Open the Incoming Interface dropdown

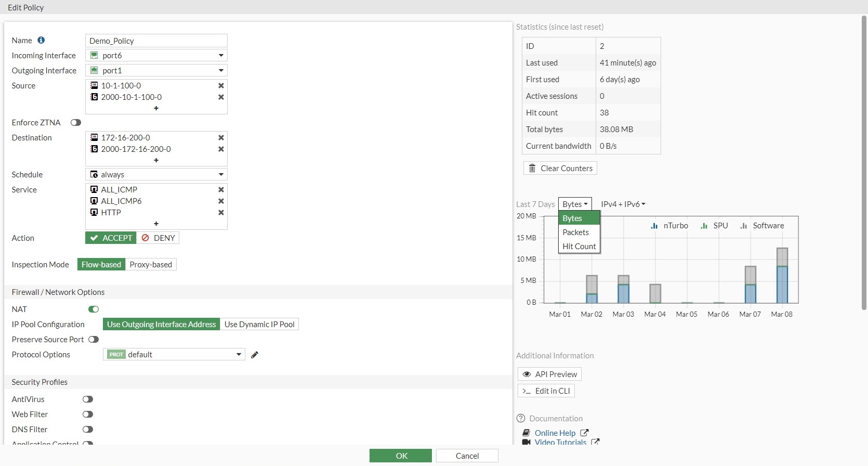pos(156,55)
